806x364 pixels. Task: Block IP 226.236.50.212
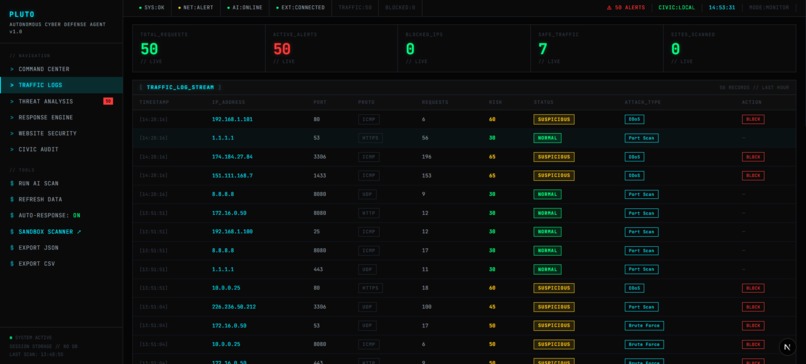click(x=753, y=307)
